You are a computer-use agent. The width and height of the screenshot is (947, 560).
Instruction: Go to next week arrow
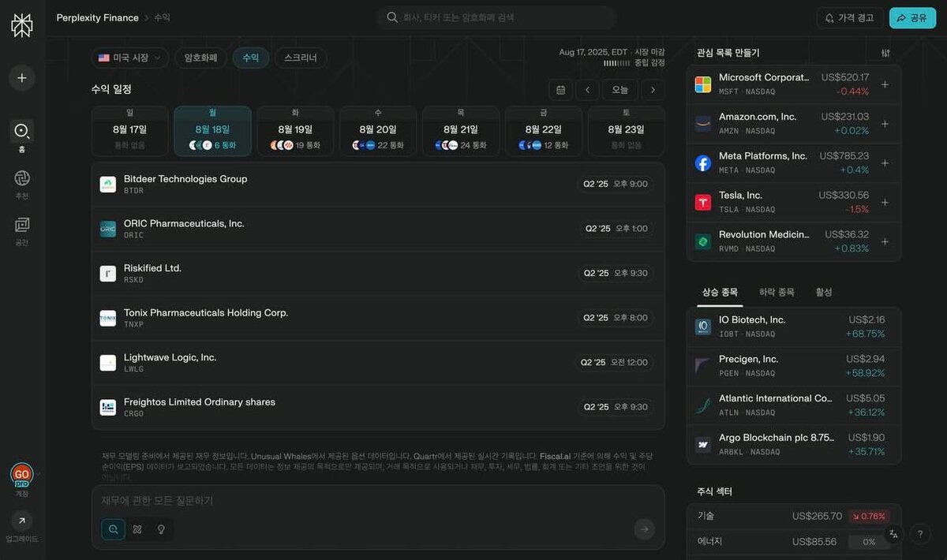[653, 90]
